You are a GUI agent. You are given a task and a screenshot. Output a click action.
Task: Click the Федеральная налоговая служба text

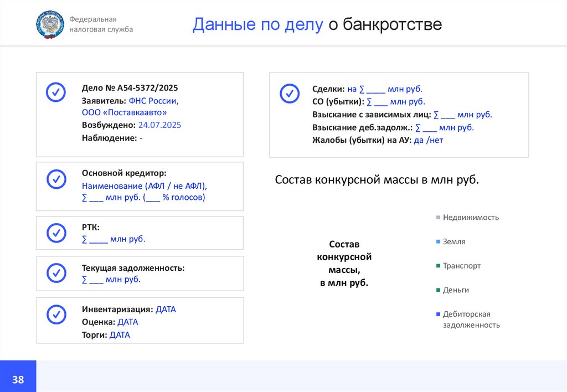[101, 24]
